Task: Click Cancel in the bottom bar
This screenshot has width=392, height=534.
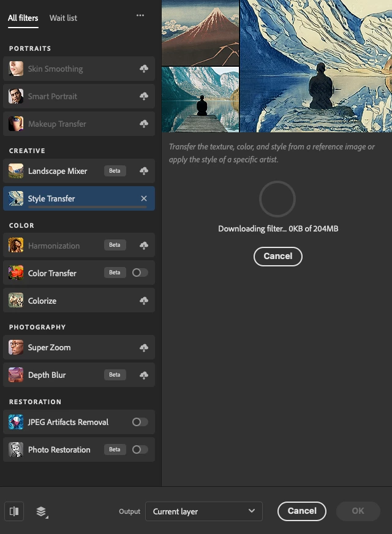Action: coord(302,511)
